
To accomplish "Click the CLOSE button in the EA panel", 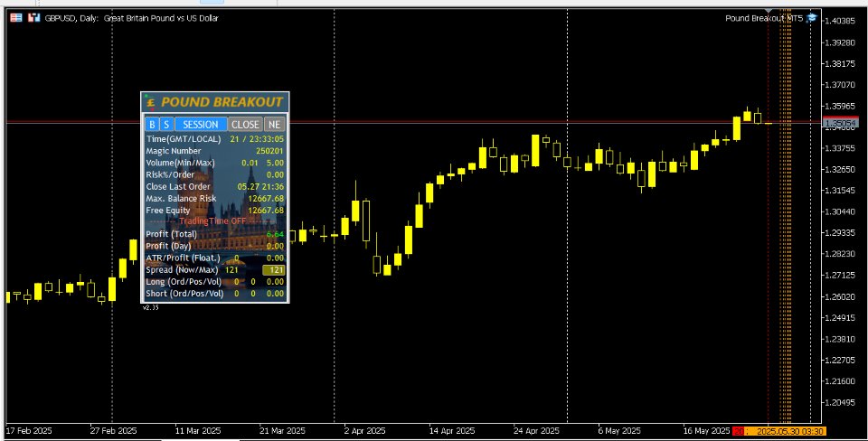I will coord(245,125).
